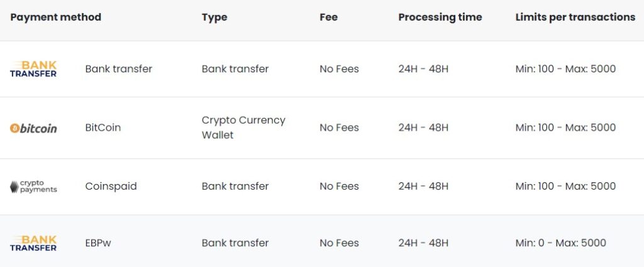Click the Bitcoin logo icon
This screenshot has height=267, width=644.
click(x=33, y=128)
